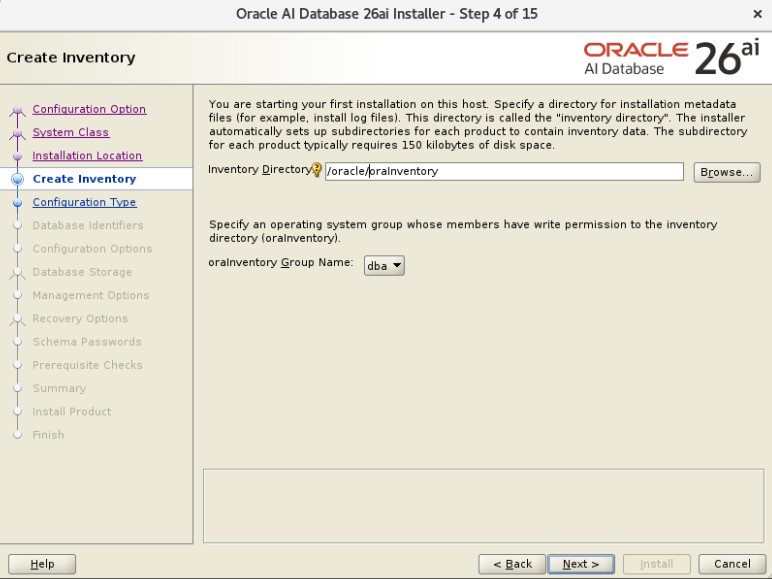772x579 pixels.
Task: Go to the Installation Location step
Action: [x=87, y=156]
